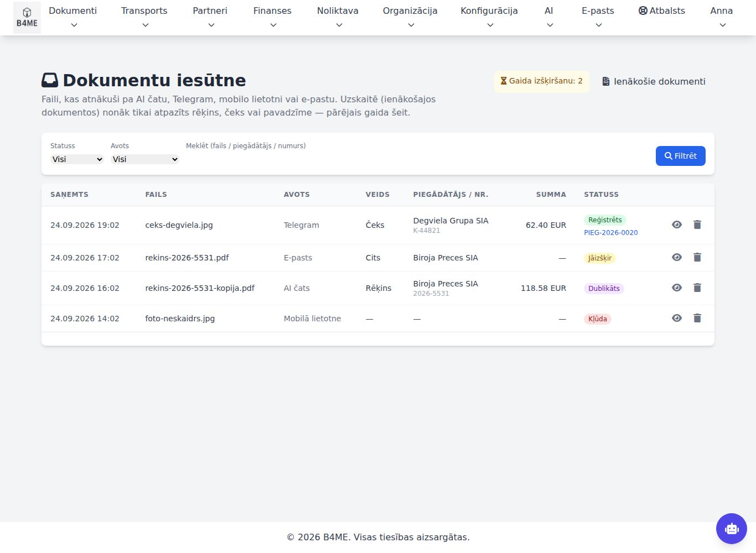756x553 pixels.
Task: Focus the Meklēt search field
Action: click(x=416, y=159)
